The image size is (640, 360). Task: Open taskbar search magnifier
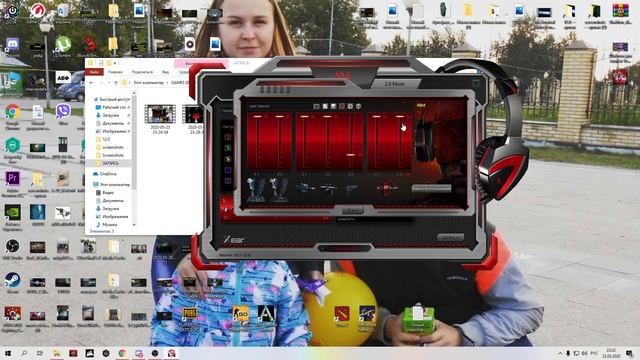tap(24, 353)
